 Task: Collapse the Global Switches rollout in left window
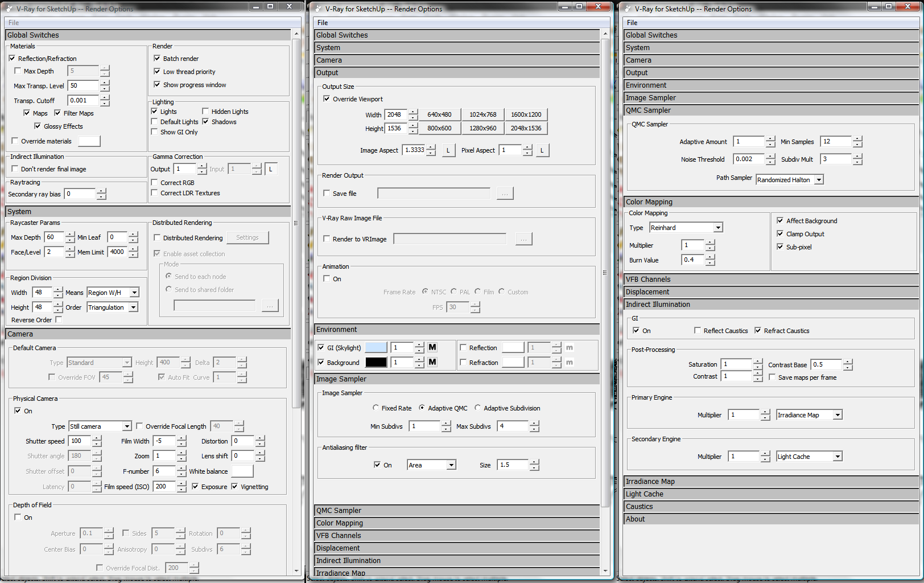[x=148, y=35]
